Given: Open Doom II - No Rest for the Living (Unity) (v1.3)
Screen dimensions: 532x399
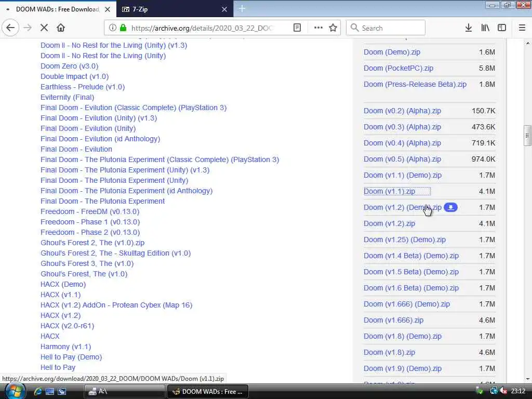Looking at the screenshot, I should point(114,46).
